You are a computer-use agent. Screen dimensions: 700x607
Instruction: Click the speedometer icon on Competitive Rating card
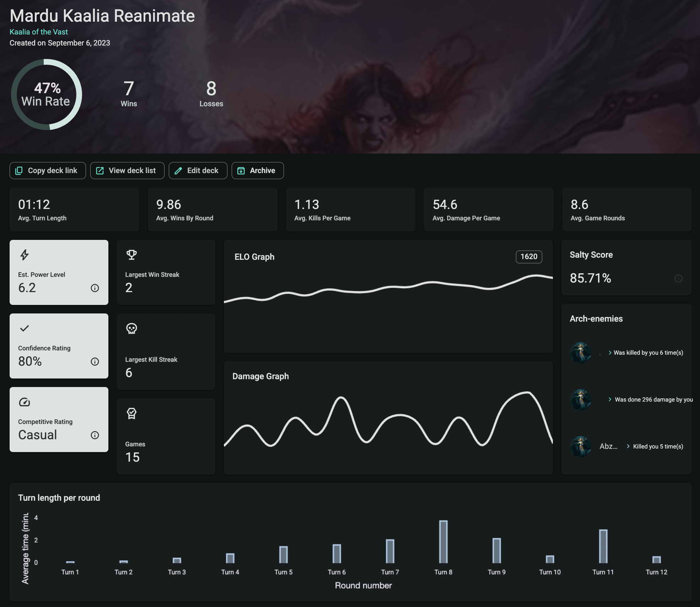tap(25, 402)
